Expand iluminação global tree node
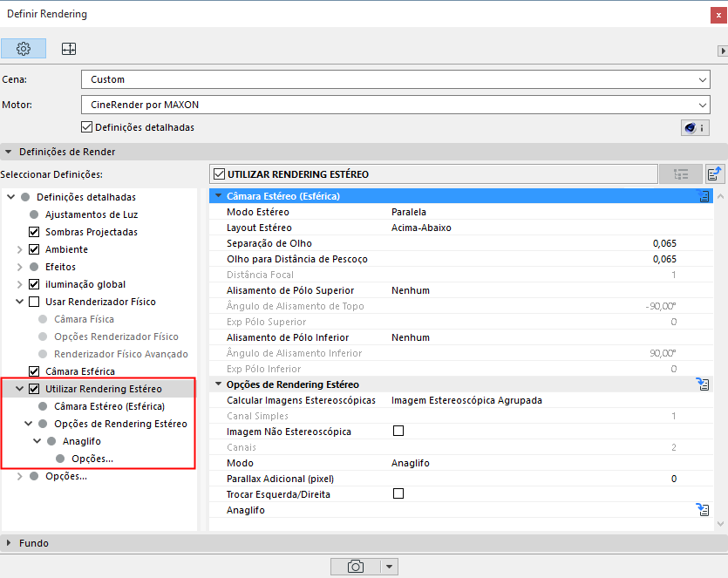728x578 pixels. click(x=19, y=284)
